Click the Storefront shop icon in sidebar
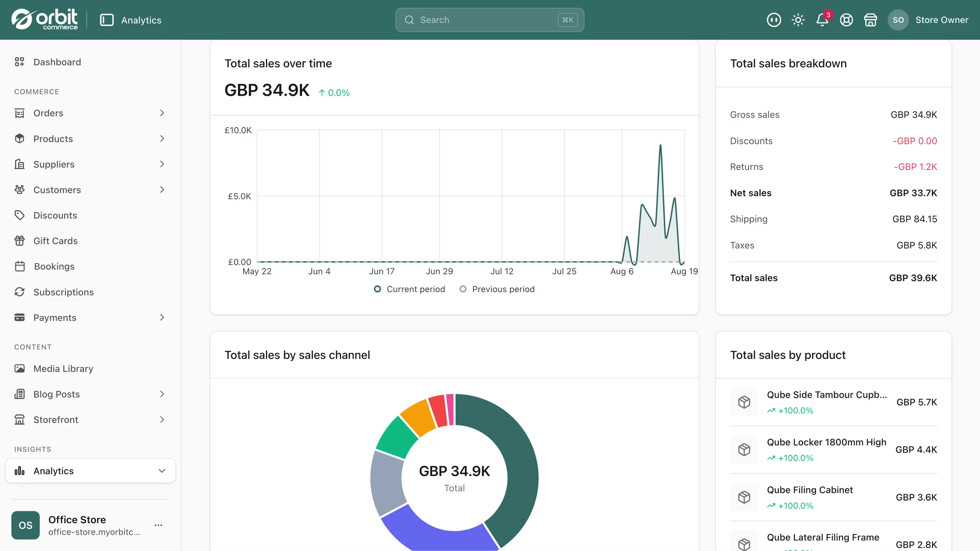980x551 pixels. [x=20, y=419]
